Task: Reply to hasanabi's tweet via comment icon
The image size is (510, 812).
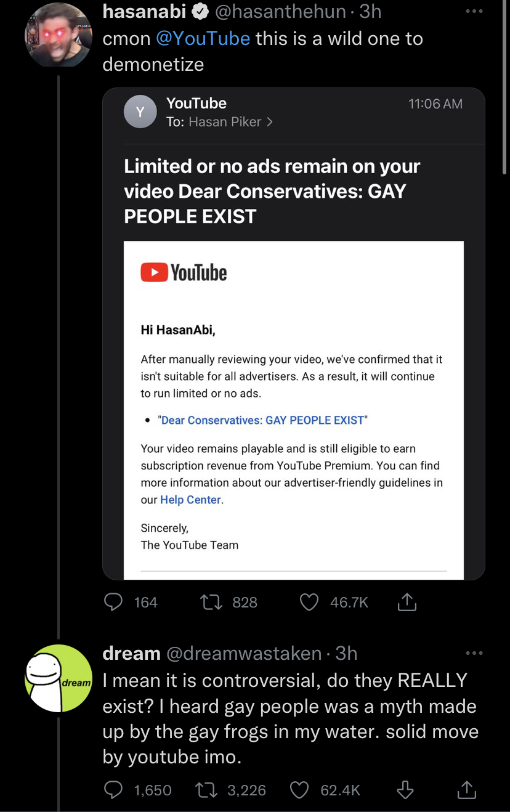Action: (x=113, y=602)
